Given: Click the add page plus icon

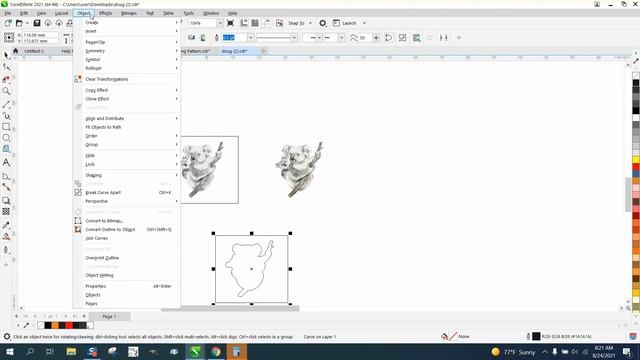Looking at the screenshot, I should (x=84, y=316).
